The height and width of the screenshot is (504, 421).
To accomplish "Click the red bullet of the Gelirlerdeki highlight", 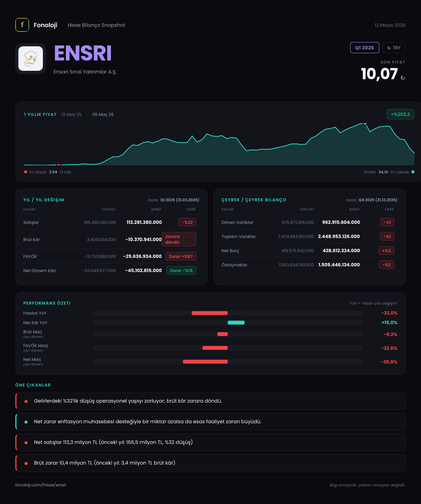I will point(26,401).
